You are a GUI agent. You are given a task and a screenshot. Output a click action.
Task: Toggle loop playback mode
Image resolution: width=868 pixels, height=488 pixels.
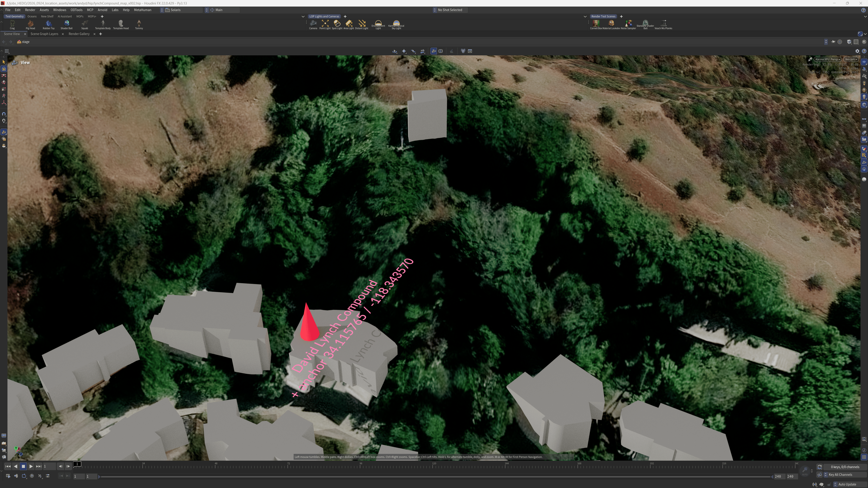coord(24,476)
